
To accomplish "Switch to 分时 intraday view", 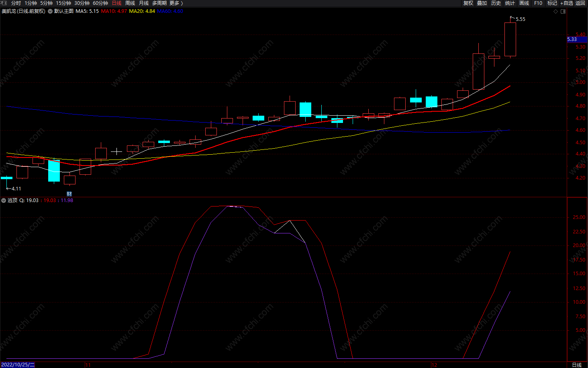I will tap(16, 3).
